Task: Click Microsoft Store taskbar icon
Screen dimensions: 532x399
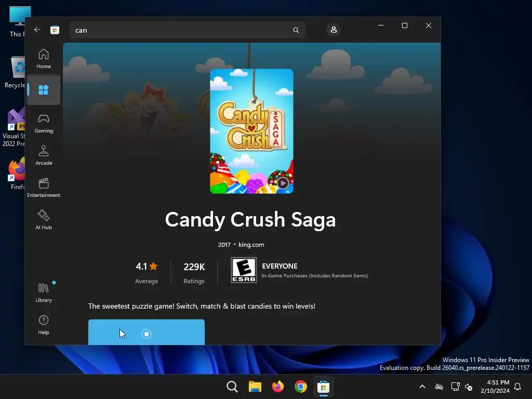Action: point(323,387)
